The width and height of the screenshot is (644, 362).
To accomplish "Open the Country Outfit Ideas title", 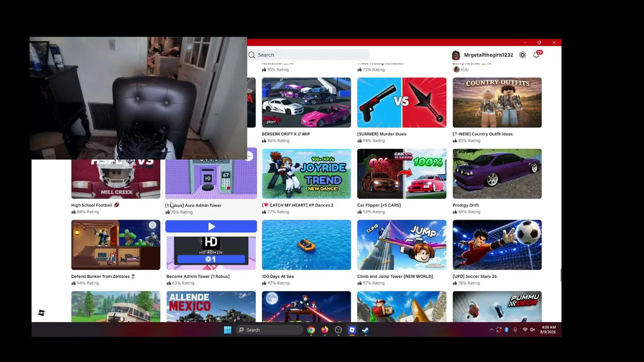I will point(482,134).
